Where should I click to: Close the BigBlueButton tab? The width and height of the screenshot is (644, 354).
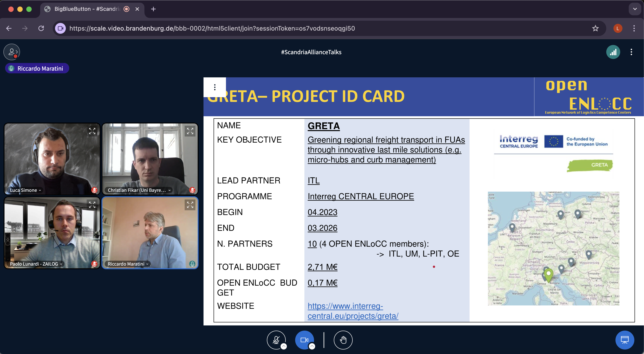point(137,9)
